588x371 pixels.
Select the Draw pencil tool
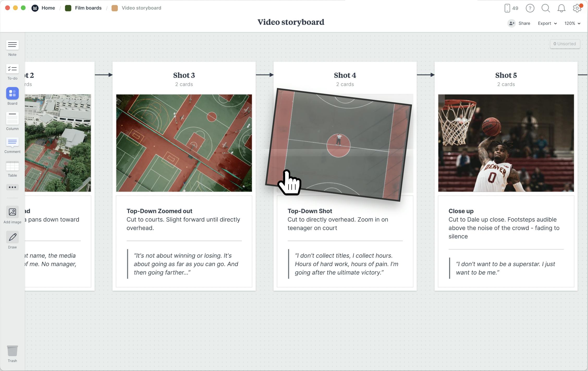point(12,237)
